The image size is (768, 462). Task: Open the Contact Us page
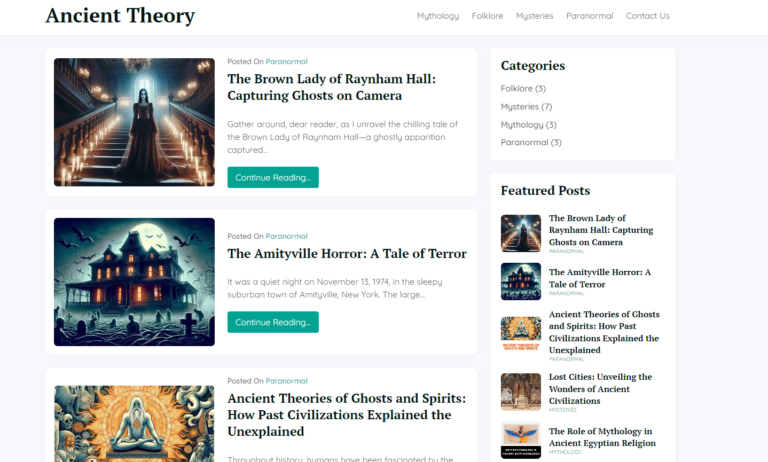[648, 16]
